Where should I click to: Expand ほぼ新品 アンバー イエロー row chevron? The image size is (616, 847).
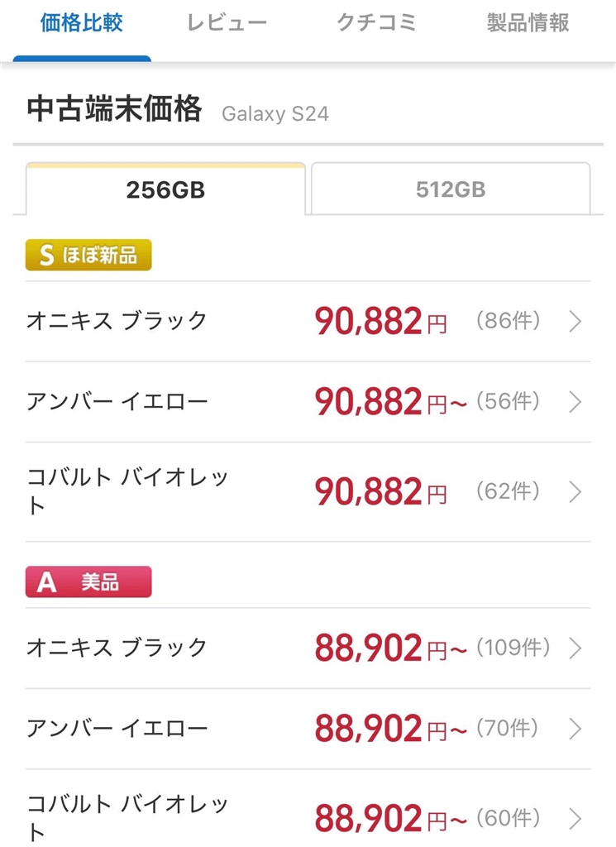pyautogui.click(x=575, y=403)
